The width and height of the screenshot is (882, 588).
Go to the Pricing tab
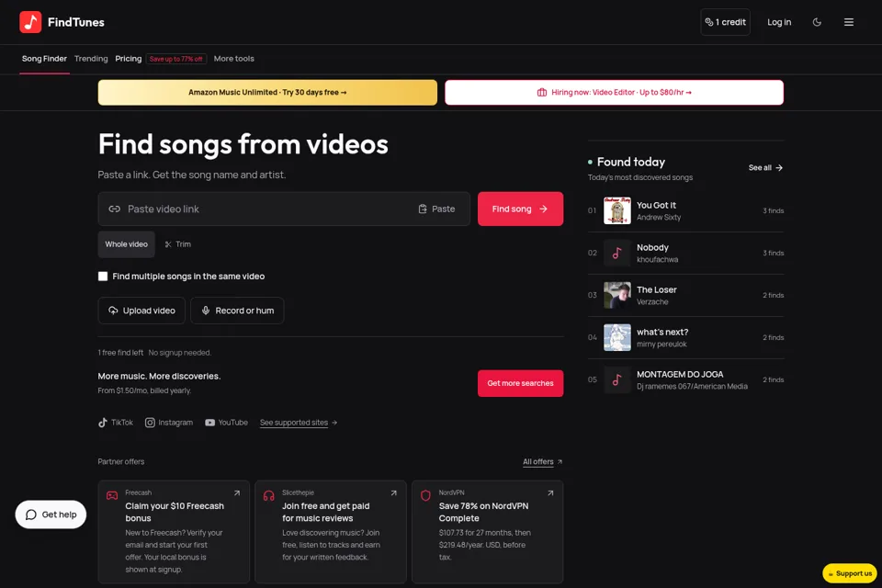(129, 59)
